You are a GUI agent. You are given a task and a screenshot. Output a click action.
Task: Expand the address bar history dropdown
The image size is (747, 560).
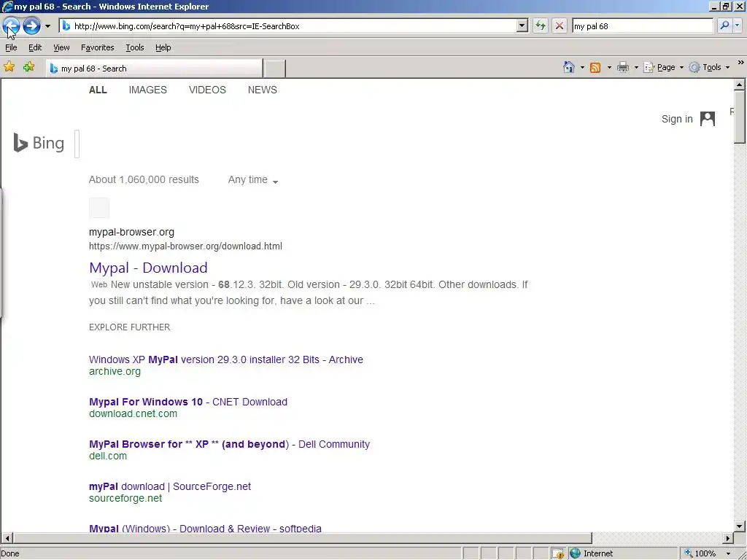point(522,26)
